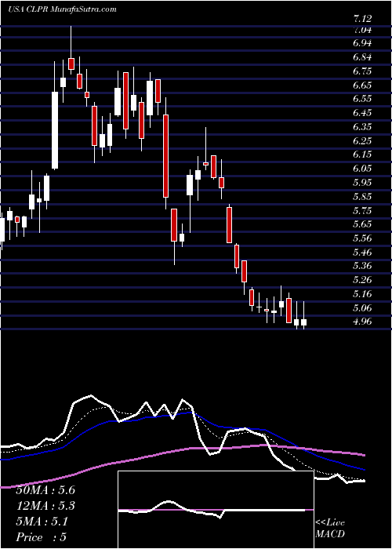Viewport: 392px width, 549px height.
Task: Select the 7.04 price axis label
Action: click(362, 30)
